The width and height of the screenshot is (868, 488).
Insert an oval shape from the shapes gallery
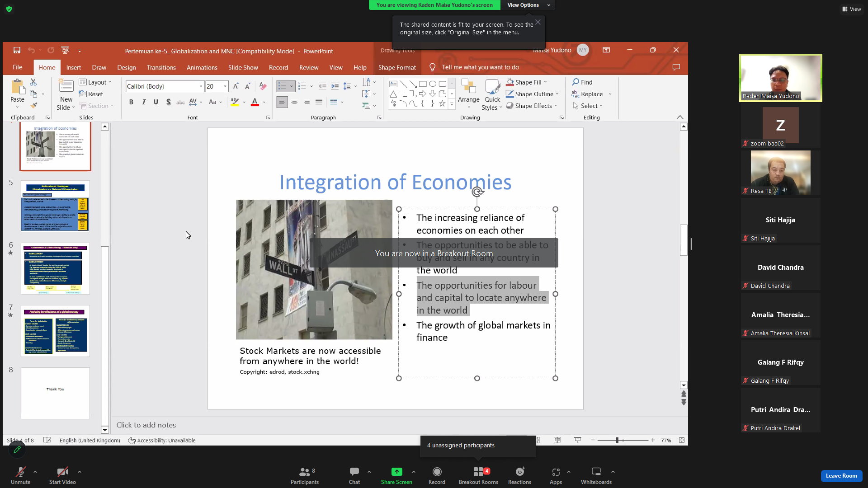pos(433,84)
